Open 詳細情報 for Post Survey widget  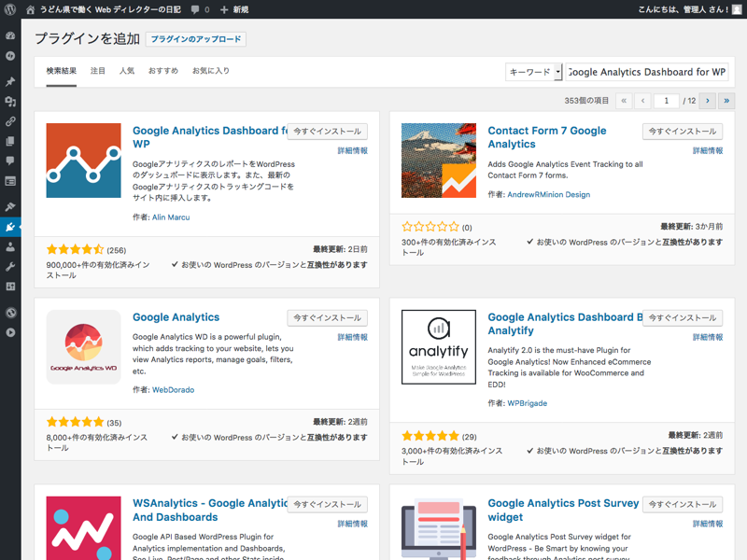click(x=708, y=525)
